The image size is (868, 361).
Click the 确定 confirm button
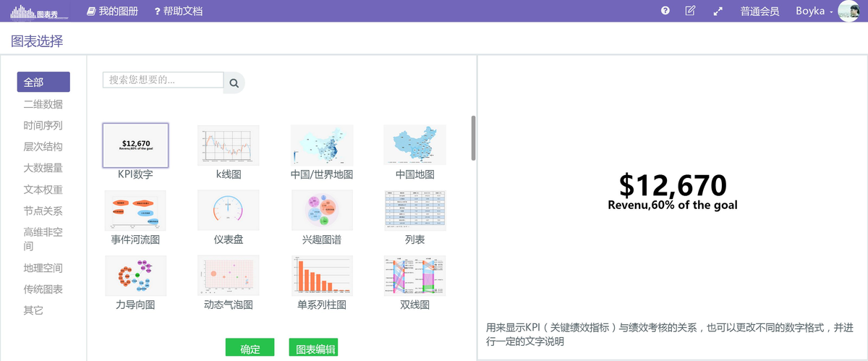(250, 348)
